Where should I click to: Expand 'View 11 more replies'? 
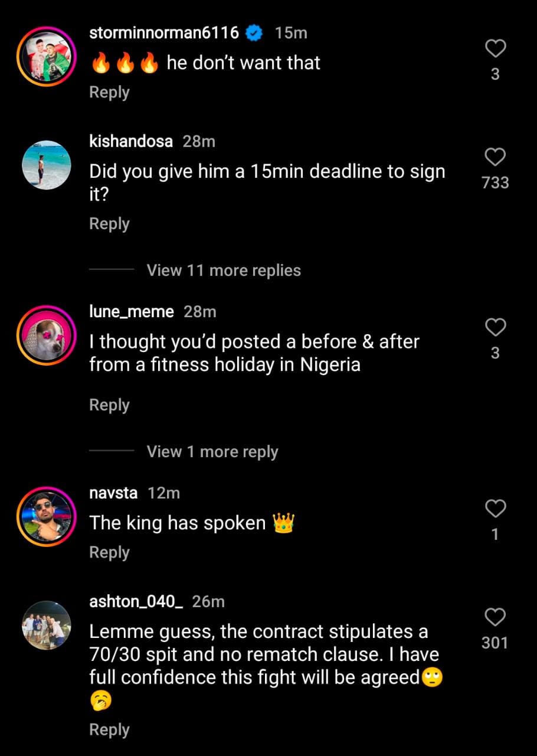(x=224, y=271)
